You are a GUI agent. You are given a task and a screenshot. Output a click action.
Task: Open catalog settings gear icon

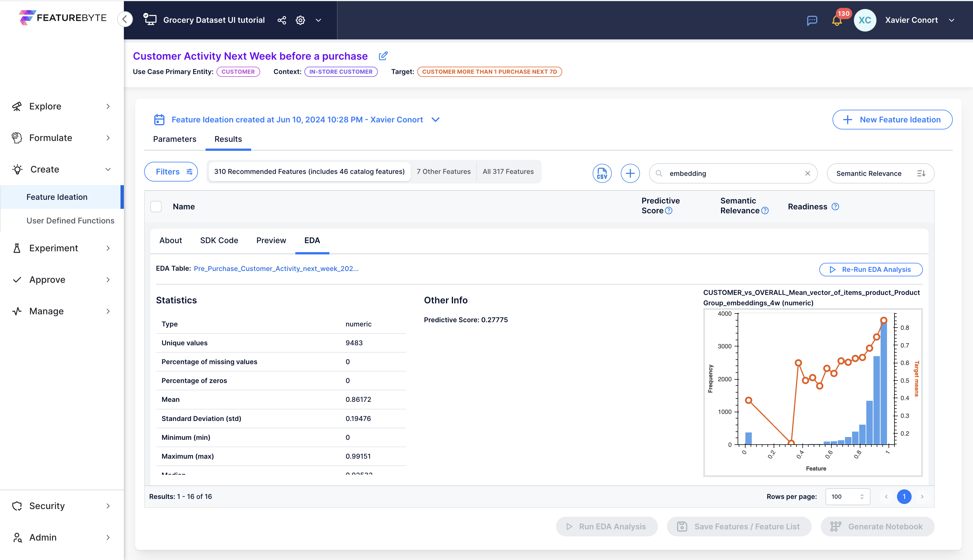[300, 20]
